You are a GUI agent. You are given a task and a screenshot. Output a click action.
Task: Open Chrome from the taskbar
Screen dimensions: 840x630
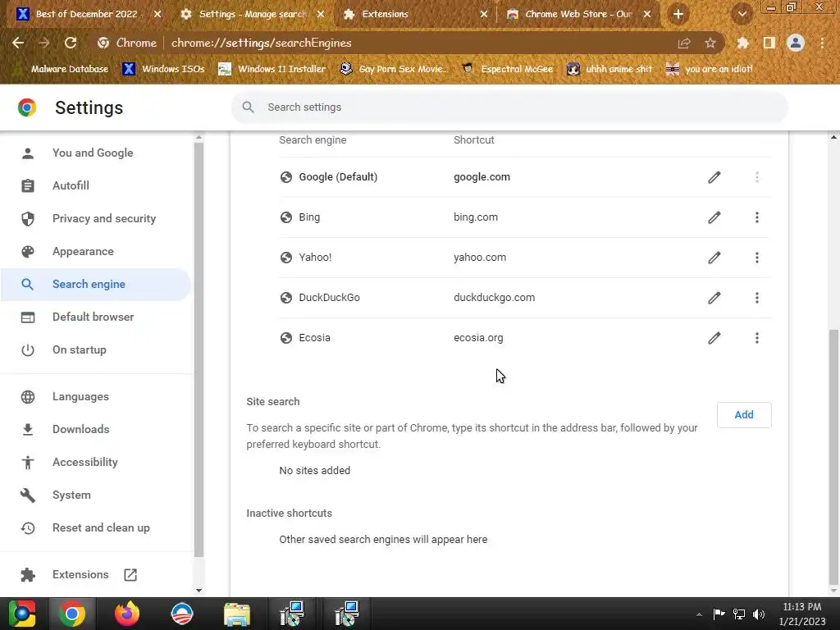click(x=72, y=614)
